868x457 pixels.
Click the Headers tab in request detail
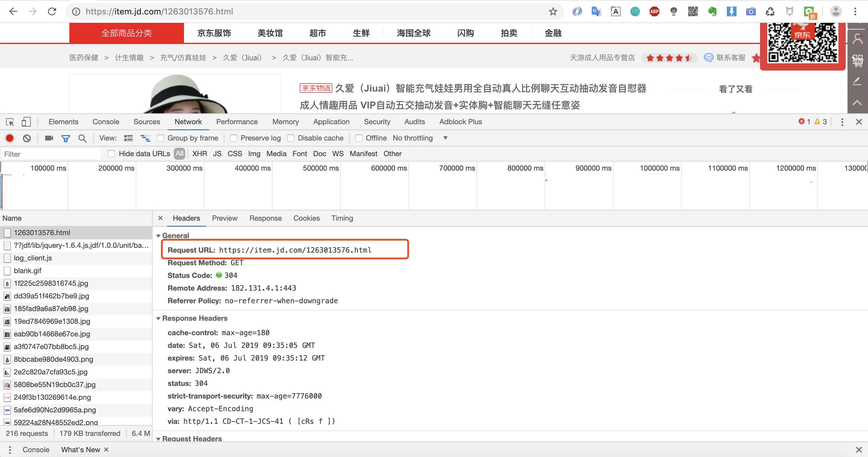click(x=186, y=218)
